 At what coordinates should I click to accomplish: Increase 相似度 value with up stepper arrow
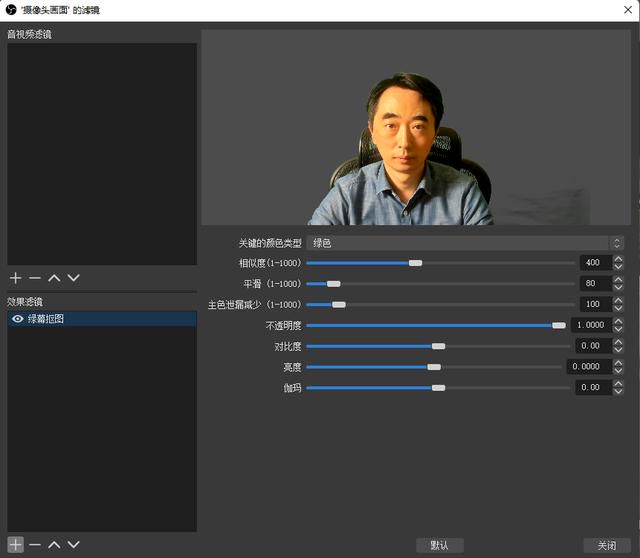[618, 259]
